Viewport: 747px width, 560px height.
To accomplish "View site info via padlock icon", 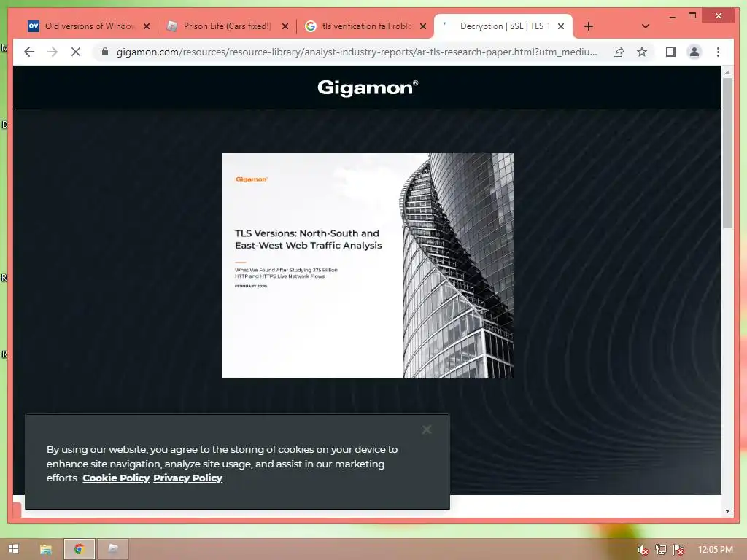I will click(x=105, y=52).
